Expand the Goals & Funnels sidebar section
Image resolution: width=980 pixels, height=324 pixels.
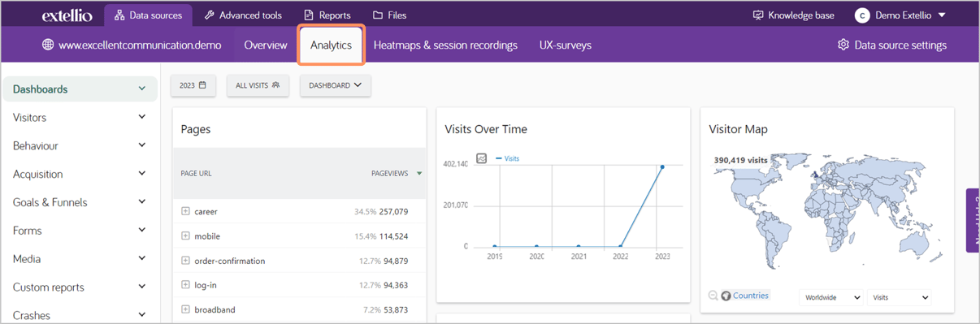click(79, 202)
